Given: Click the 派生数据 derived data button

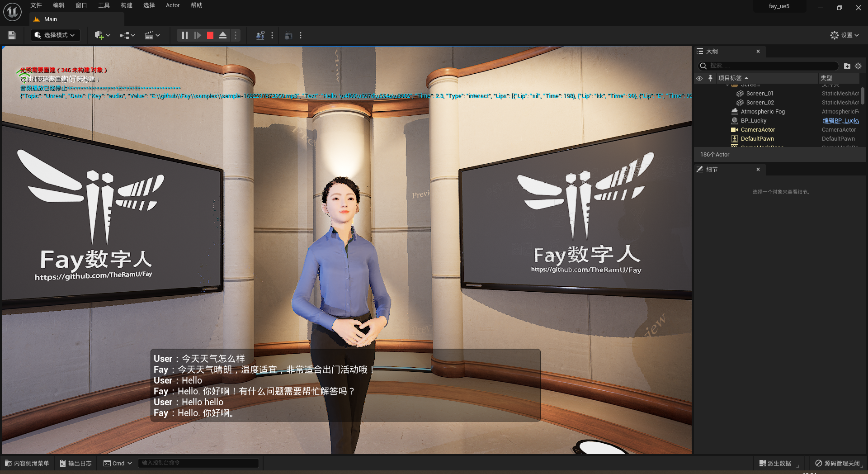Looking at the screenshot, I should [776, 463].
